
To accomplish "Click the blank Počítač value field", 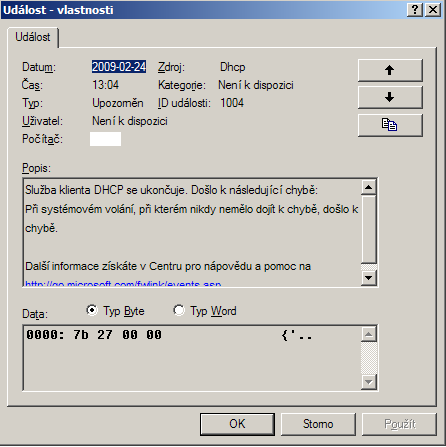I will (x=105, y=139).
